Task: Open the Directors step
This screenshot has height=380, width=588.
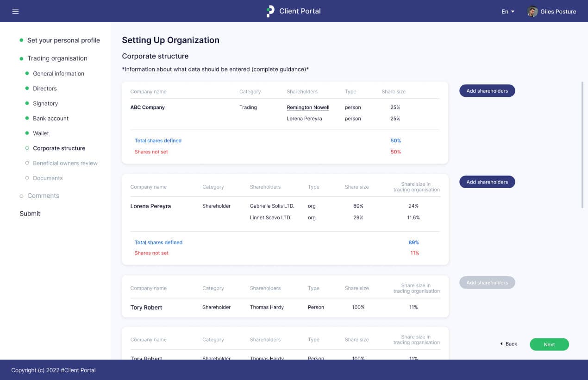Action: (45, 89)
